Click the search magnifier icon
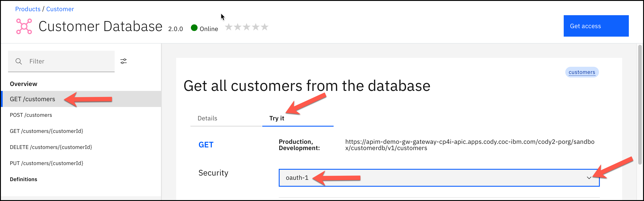This screenshot has height=201, width=644. click(19, 61)
